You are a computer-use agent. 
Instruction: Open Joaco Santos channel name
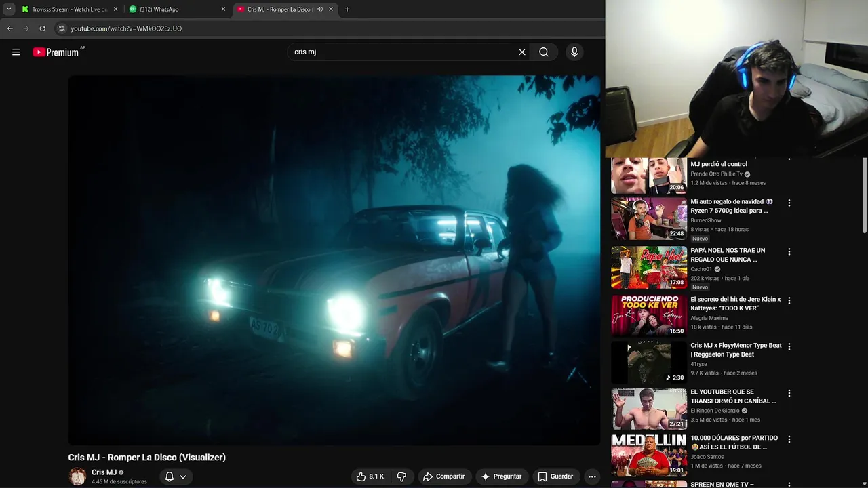707,457
